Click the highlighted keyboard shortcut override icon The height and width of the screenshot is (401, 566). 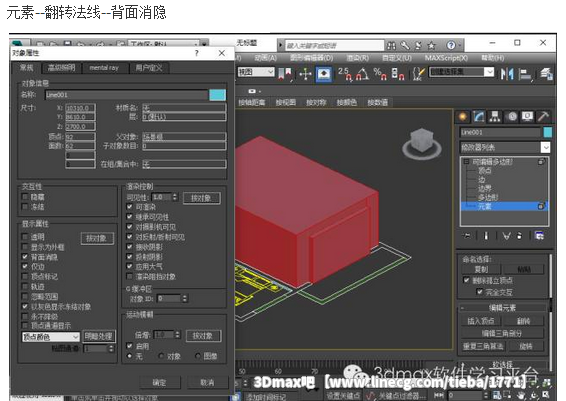pos(324,74)
